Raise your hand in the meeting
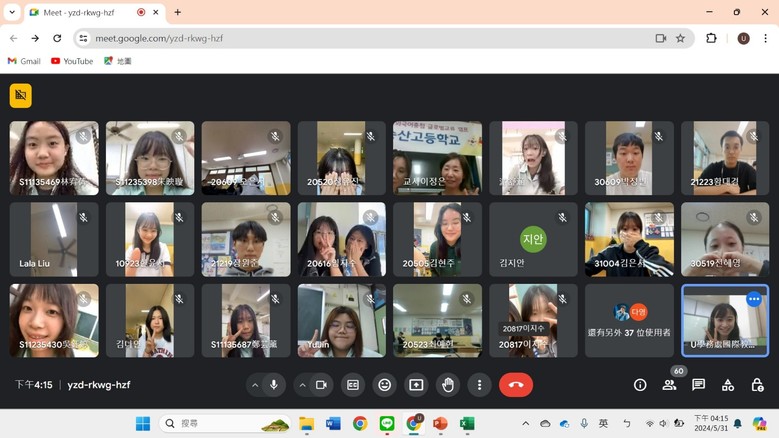Screen dimensions: 779x438 pyautogui.click(x=448, y=385)
